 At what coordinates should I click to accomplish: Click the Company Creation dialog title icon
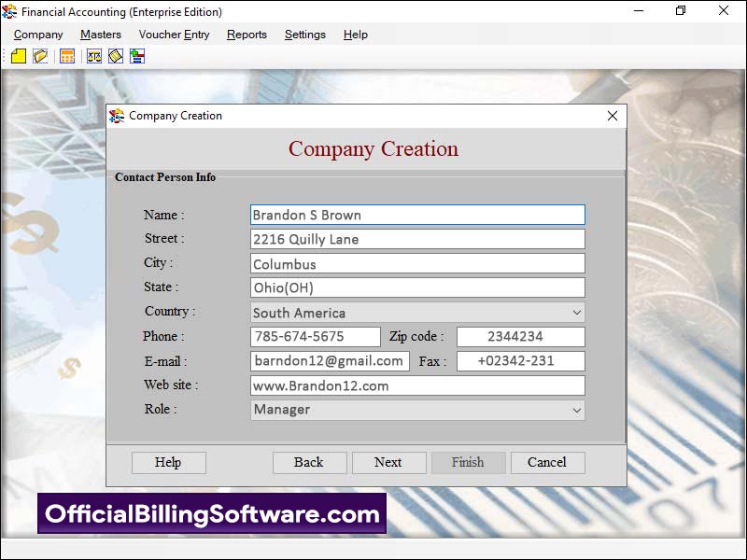117,117
